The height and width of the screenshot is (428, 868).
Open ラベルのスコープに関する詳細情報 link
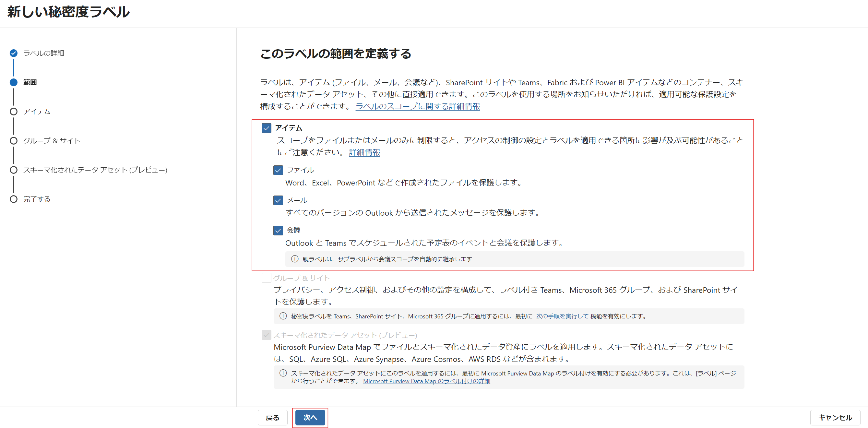pyautogui.click(x=418, y=106)
